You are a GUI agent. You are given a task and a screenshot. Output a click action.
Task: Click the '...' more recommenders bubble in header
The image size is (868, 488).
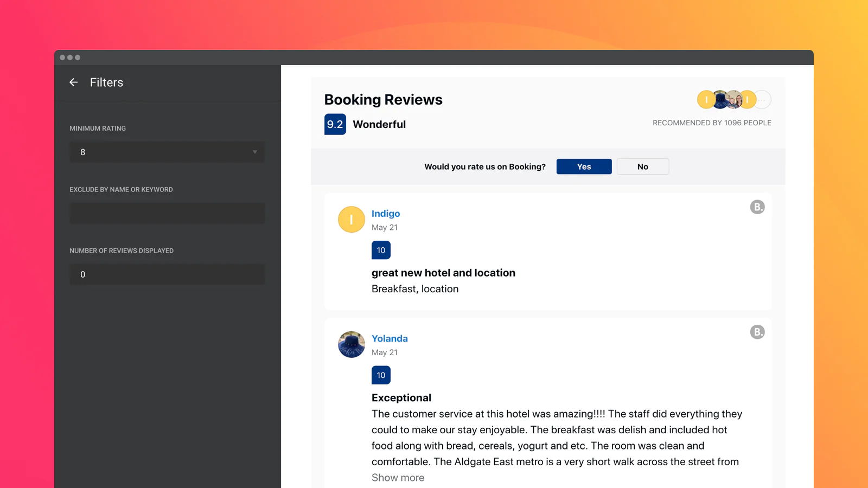click(x=763, y=100)
